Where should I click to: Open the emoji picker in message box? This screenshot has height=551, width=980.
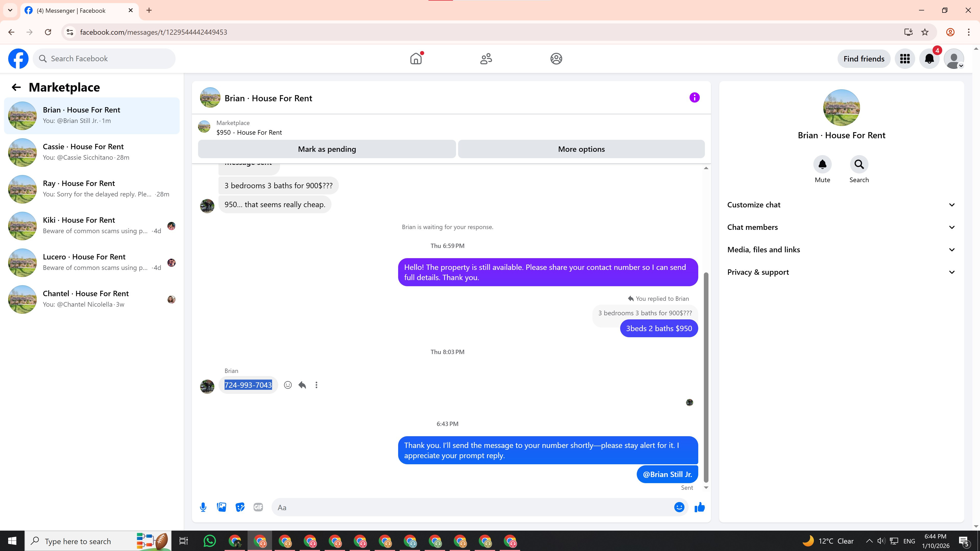[x=679, y=507]
